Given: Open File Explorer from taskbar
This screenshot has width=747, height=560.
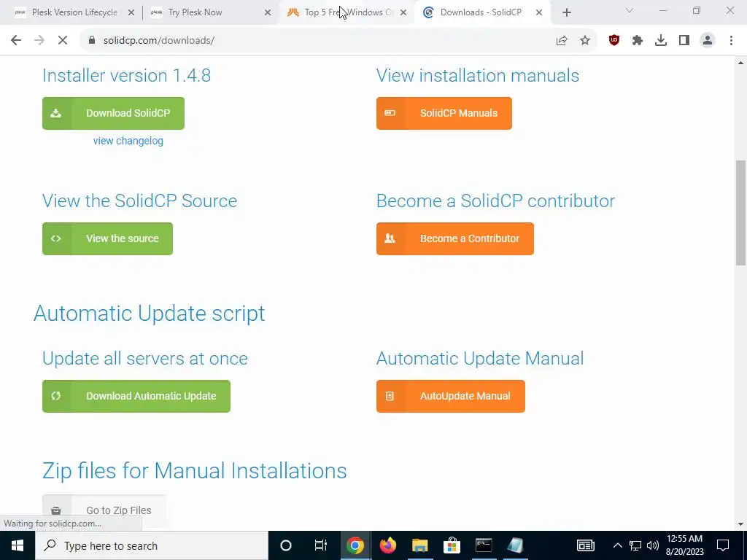Looking at the screenshot, I should [x=419, y=545].
